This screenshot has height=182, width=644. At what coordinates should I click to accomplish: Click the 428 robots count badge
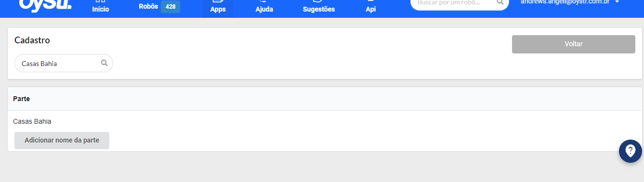pyautogui.click(x=171, y=7)
